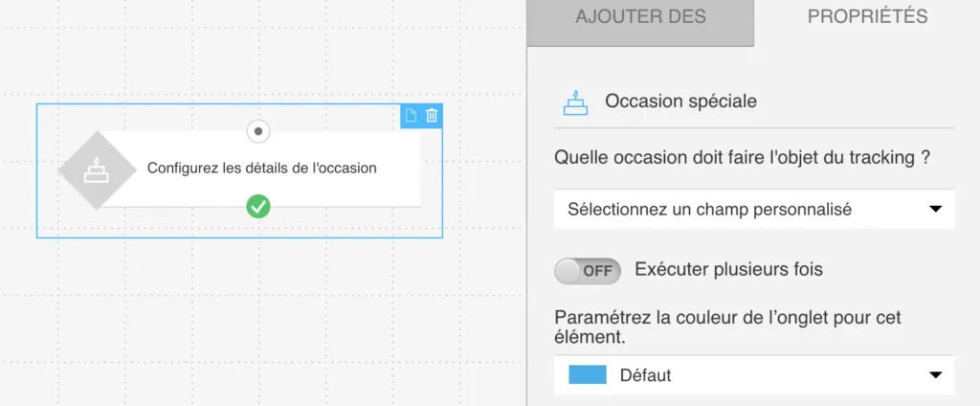Delete the node with trash icon
The image size is (980, 406).
click(x=432, y=116)
